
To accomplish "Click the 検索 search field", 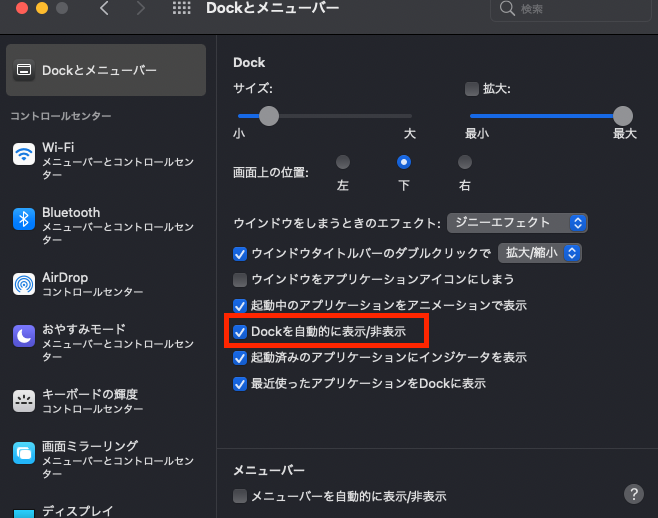I will point(571,8).
